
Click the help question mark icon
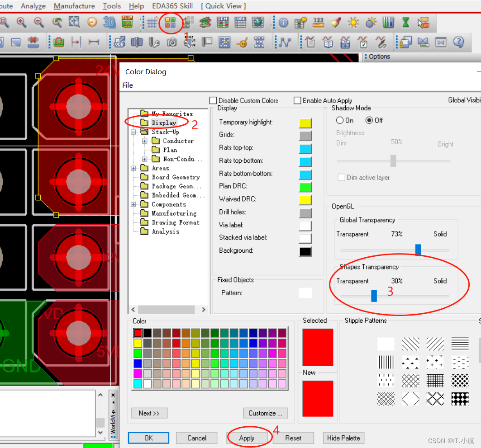pos(458,42)
